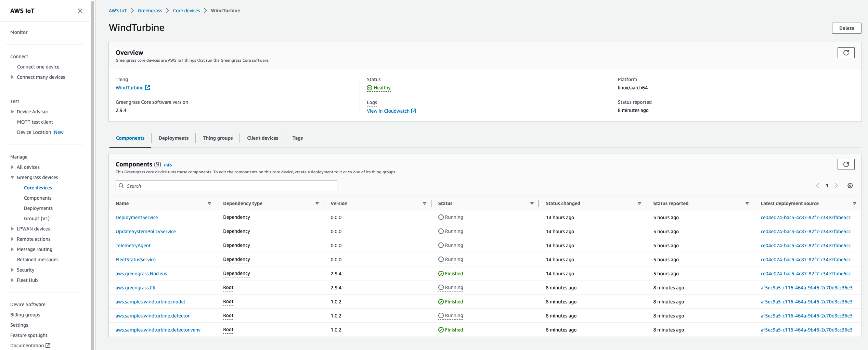Viewport: 868px width, 350px height.
Task: Sort by Status reported column arrow
Action: point(747,203)
